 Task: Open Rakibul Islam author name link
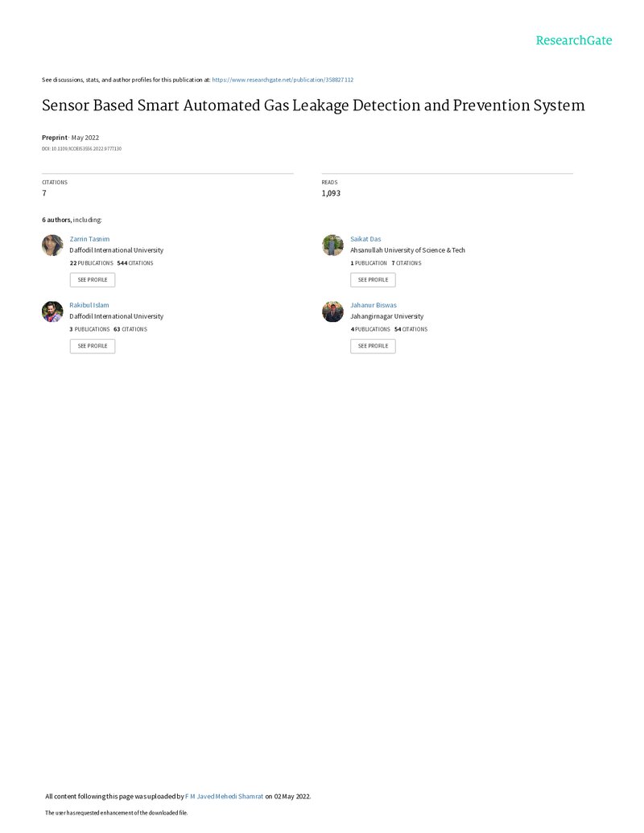point(89,306)
